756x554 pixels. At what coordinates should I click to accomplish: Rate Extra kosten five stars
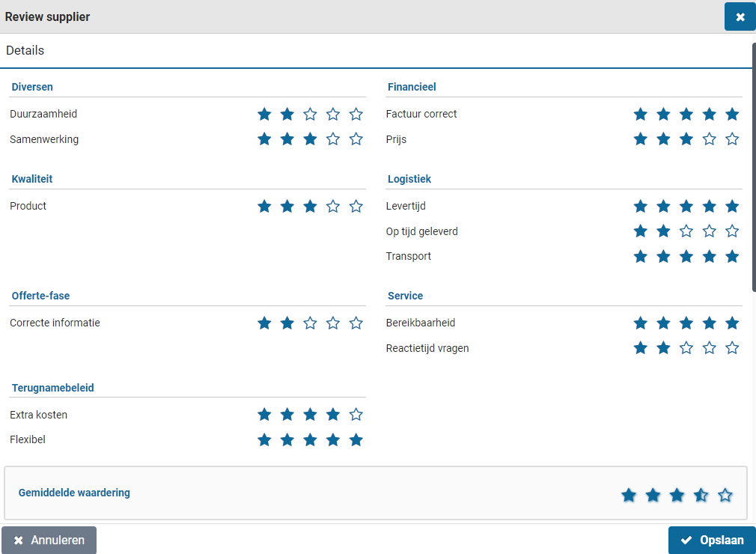356,415
